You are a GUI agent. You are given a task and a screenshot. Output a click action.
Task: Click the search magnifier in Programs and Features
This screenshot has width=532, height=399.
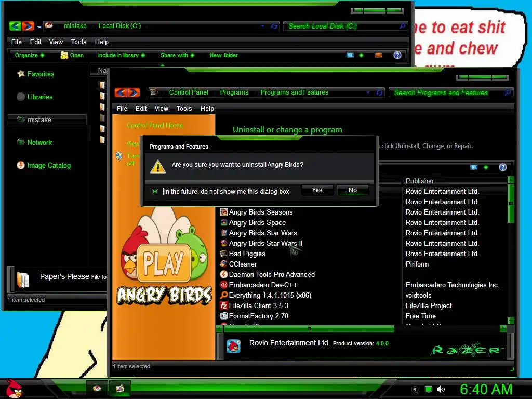(x=508, y=92)
